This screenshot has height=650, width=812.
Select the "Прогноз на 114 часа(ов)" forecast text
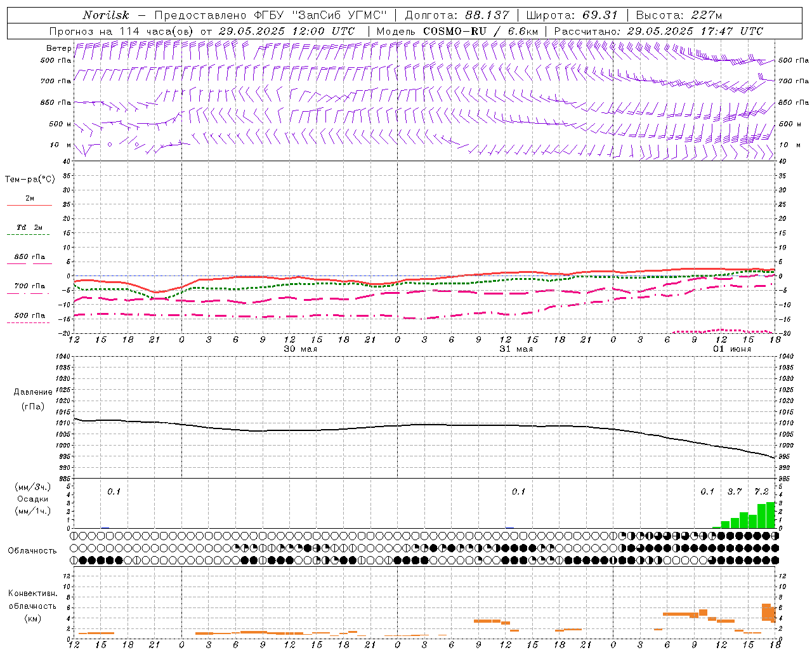coord(122,31)
